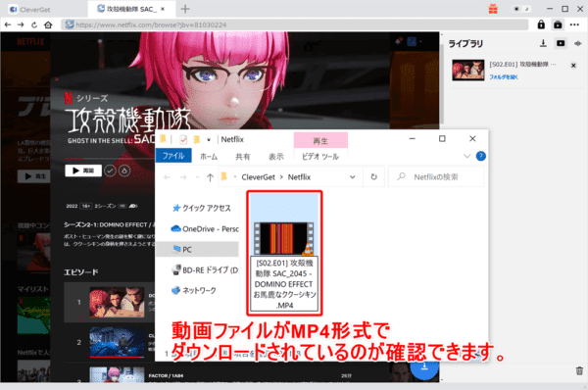Viewport: 588px width, 390px height.
Task: Select the S02.E01 MP4 video file
Action: (x=284, y=253)
